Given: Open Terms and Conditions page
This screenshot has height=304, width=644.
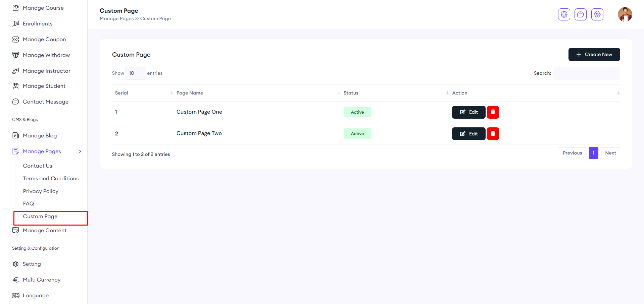Looking at the screenshot, I should click(x=51, y=179).
